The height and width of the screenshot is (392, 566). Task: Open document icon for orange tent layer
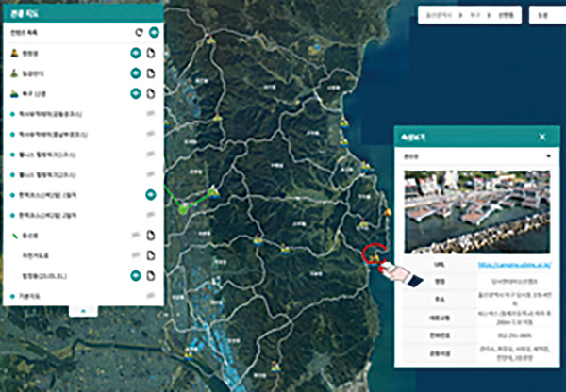pyautogui.click(x=151, y=54)
